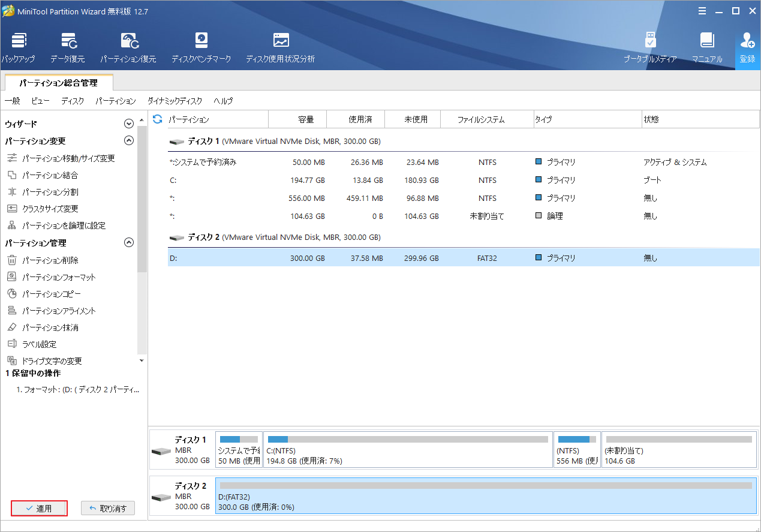Image resolution: width=761 pixels, height=532 pixels.
Task: Select (未割り当て) 104.6 GB block in disk map
Action: click(x=679, y=449)
